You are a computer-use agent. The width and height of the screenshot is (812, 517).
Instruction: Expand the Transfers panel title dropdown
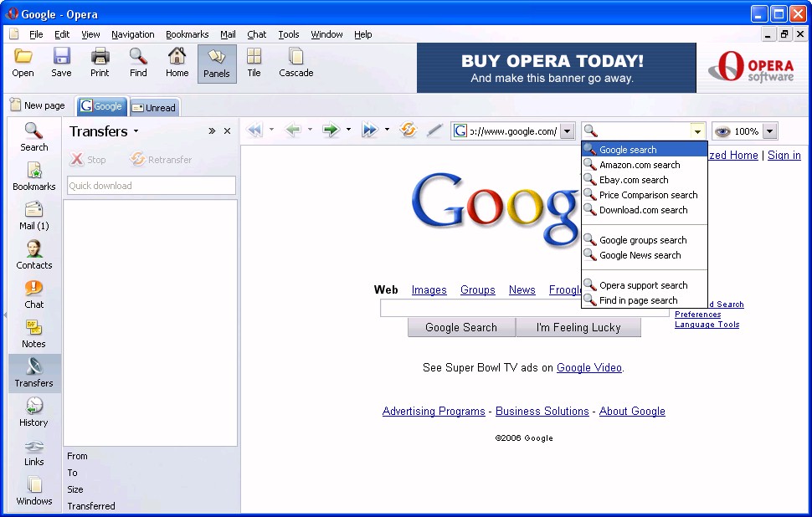[136, 132]
